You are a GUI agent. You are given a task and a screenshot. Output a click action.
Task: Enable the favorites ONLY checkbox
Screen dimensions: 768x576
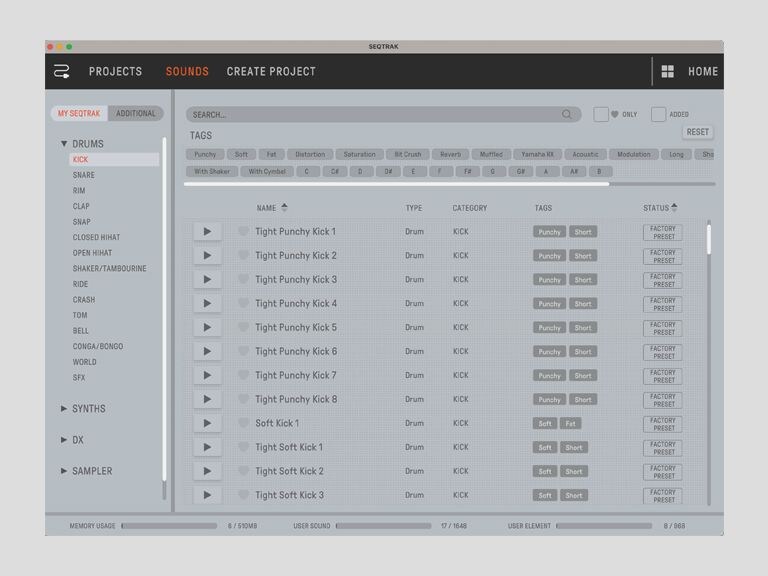click(x=600, y=114)
